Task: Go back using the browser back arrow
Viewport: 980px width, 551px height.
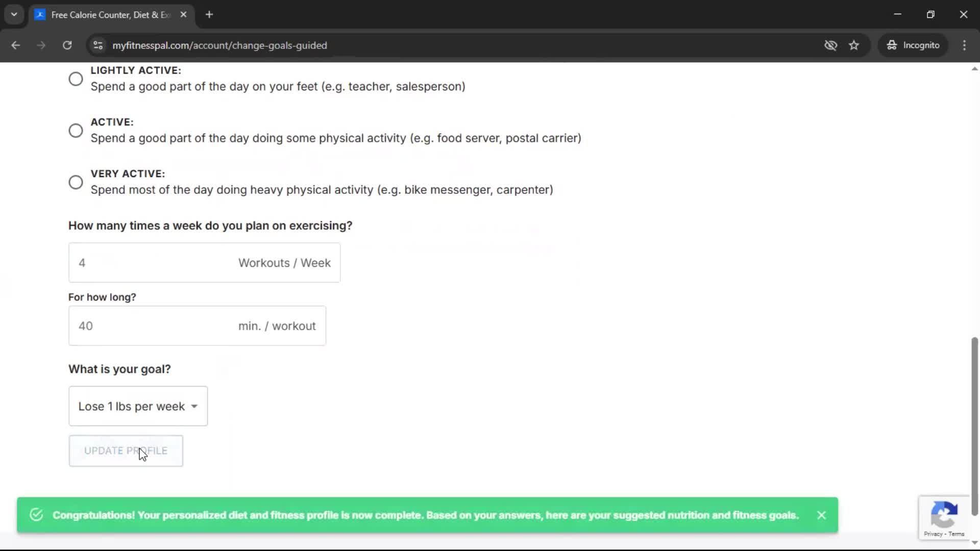Action: click(x=15, y=45)
